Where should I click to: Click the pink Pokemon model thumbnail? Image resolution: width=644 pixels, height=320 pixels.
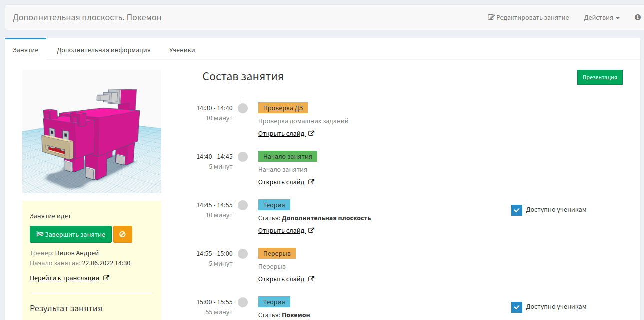91,131
